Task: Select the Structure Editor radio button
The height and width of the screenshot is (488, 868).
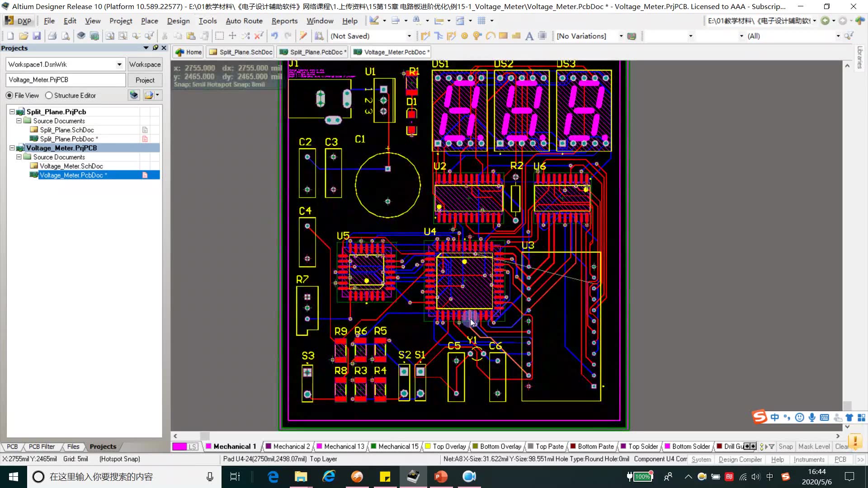Action: pyautogui.click(x=49, y=95)
